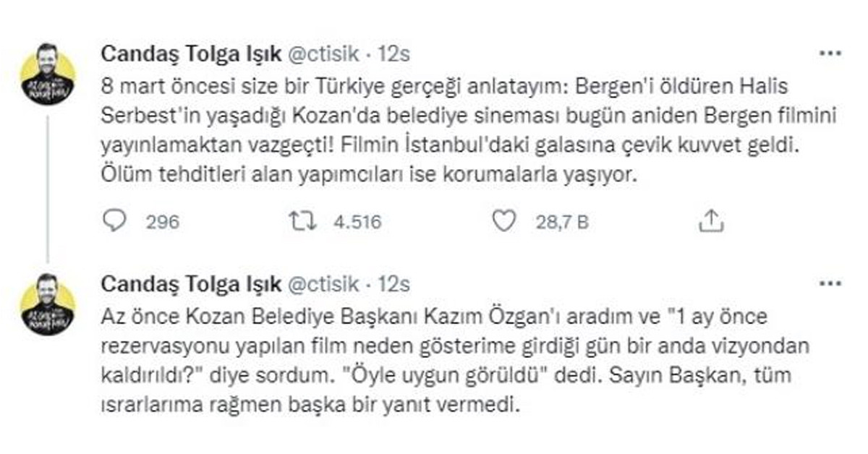Open the first tweet's 12s timestamp
868x454 pixels.
click(398, 53)
